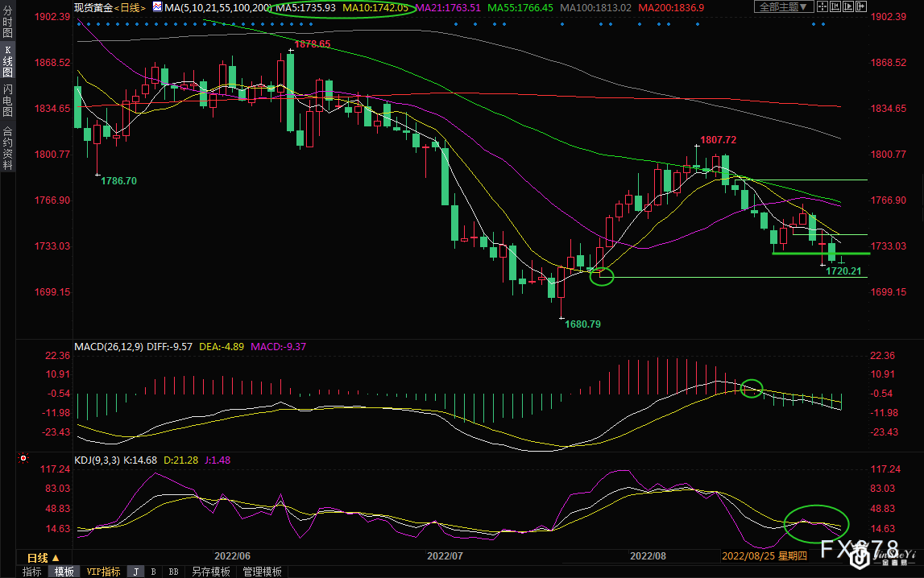Viewport: 924px width, 578px height.
Task: Open the 合约资料 side tab
Action: click(x=7, y=148)
